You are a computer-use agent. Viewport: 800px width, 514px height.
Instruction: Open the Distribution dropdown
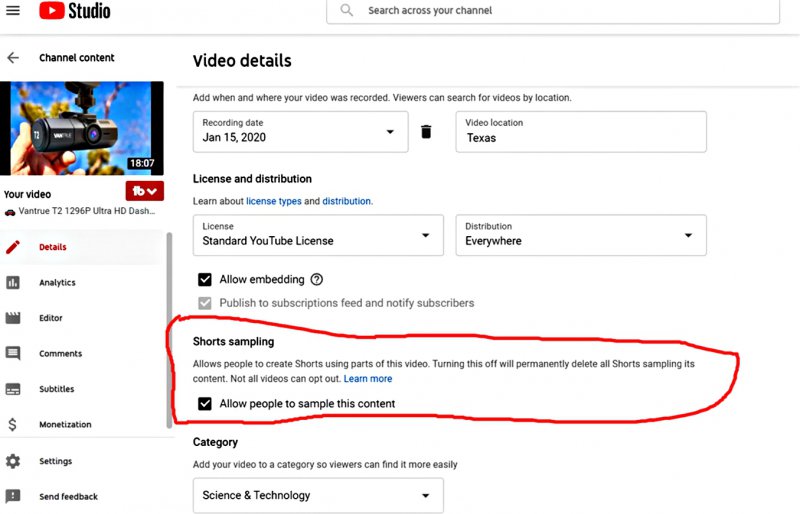[688, 235]
